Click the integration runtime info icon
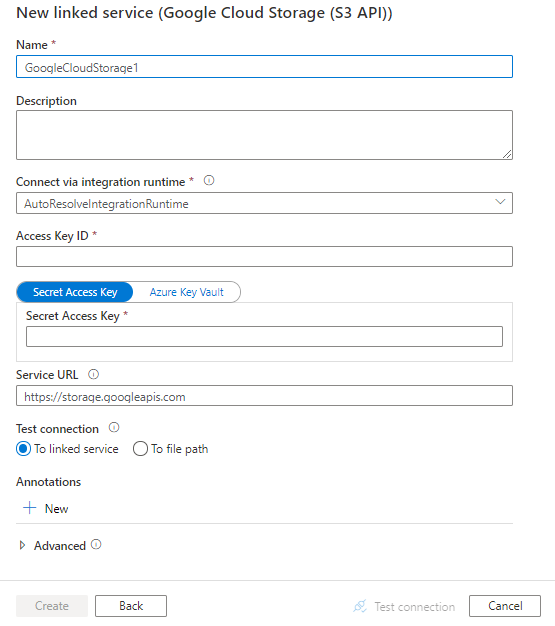555x626 pixels. coord(209,180)
